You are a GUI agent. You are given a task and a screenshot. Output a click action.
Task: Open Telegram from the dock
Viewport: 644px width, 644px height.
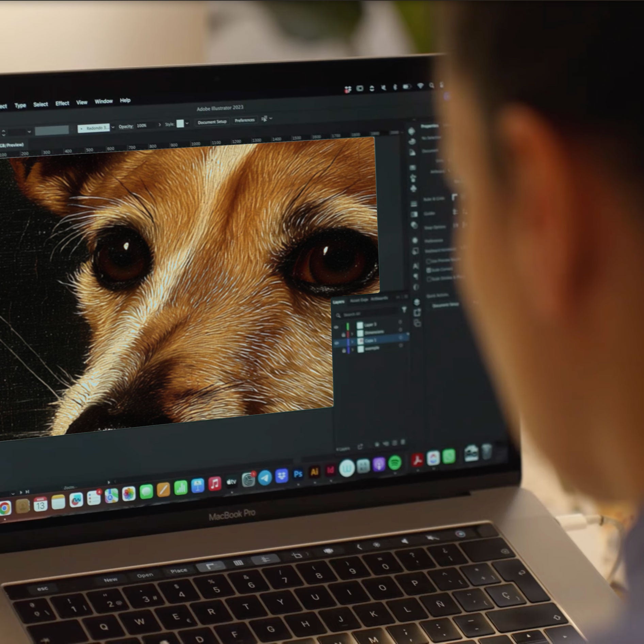click(265, 478)
